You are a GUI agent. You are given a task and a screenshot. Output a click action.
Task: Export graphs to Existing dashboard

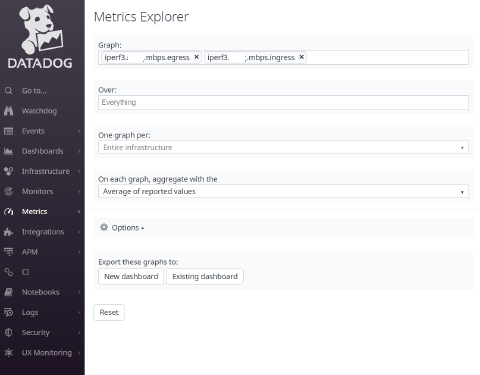[205, 276]
